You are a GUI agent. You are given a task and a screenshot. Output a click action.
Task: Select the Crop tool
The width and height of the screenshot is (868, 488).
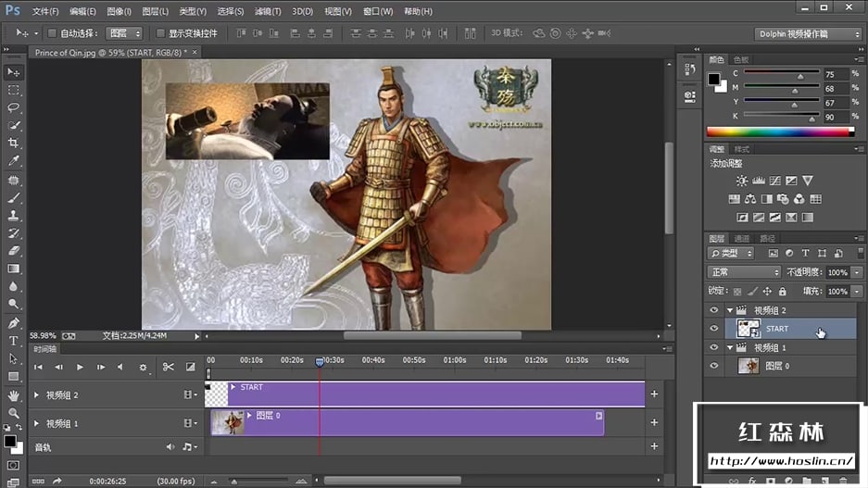pyautogui.click(x=13, y=144)
